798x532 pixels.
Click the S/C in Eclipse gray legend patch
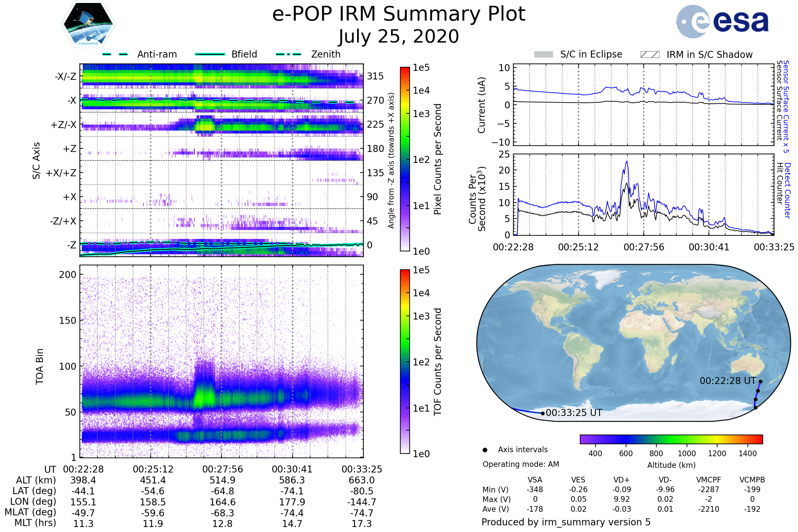coord(544,55)
